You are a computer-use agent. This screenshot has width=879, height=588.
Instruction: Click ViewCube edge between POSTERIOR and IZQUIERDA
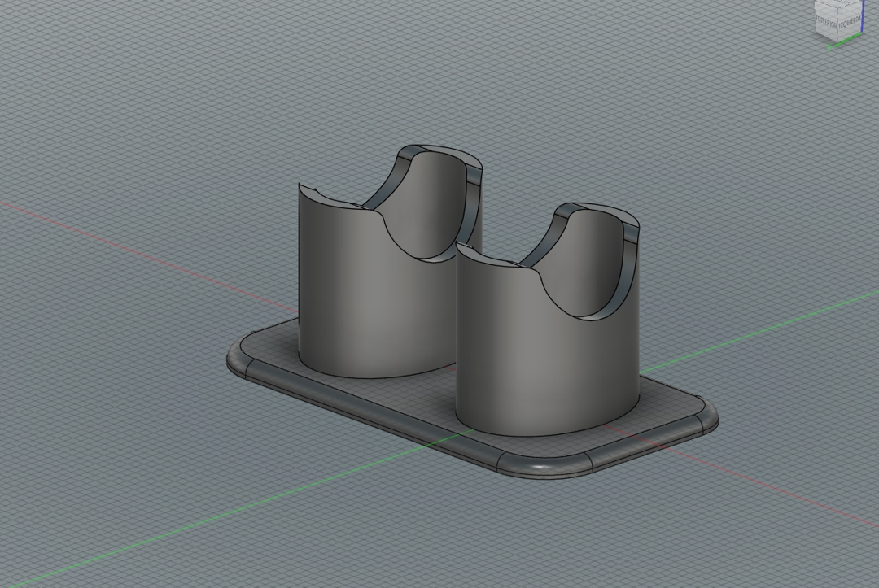837,24
